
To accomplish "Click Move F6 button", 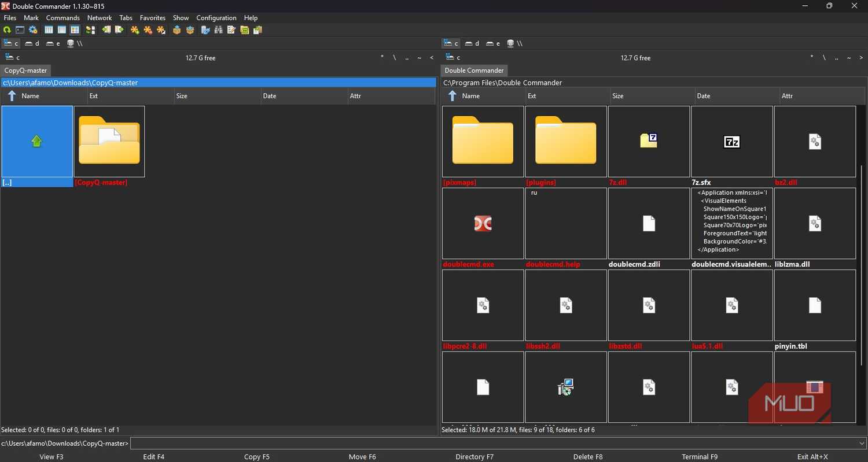I will [x=362, y=457].
